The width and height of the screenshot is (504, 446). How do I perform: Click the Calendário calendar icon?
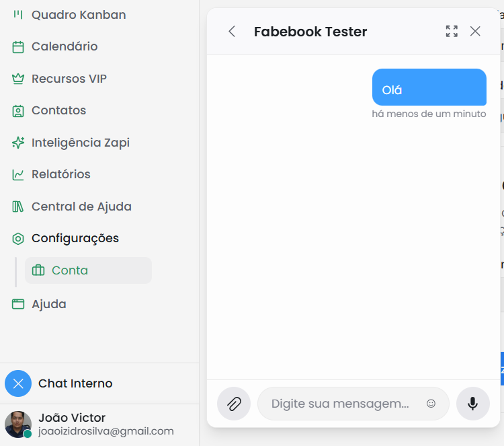(18, 47)
